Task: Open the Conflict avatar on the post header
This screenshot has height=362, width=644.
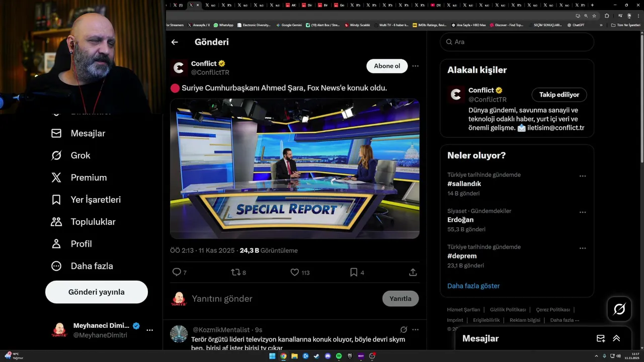Action: point(179,67)
